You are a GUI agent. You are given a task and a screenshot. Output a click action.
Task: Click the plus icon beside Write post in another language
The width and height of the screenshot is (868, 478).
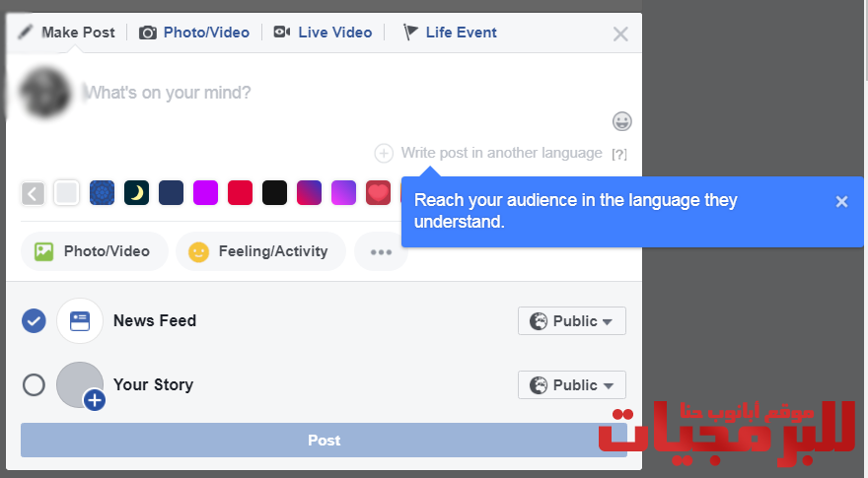(x=384, y=153)
